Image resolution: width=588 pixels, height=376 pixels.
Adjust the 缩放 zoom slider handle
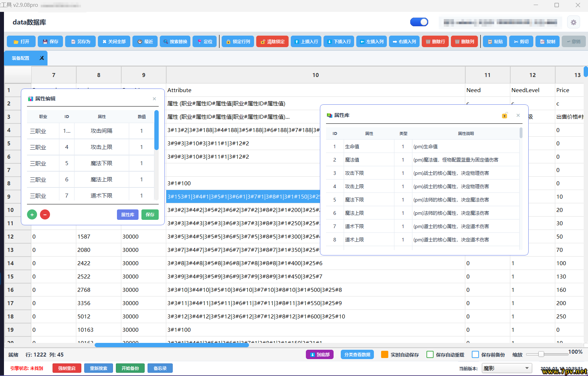tap(541, 354)
